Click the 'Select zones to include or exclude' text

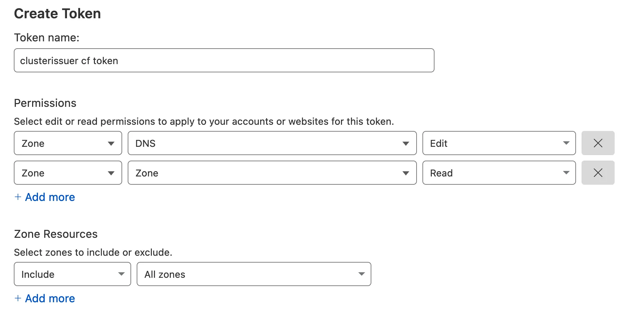coord(93,252)
